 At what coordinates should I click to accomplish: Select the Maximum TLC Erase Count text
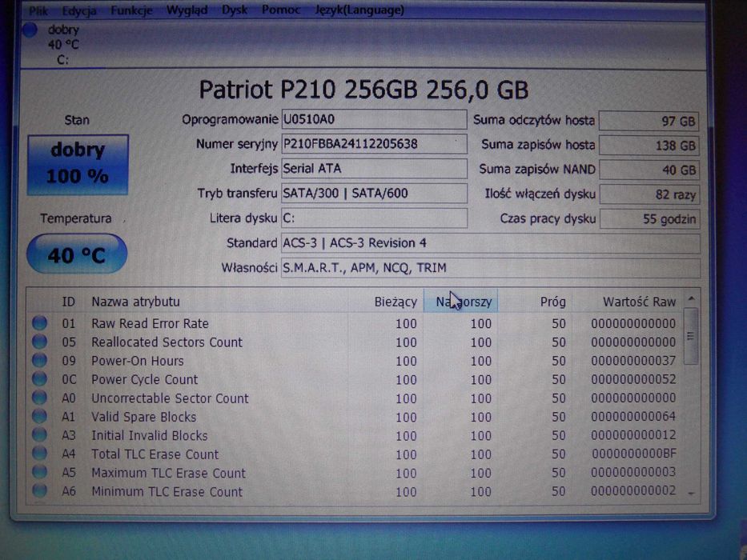pos(168,473)
